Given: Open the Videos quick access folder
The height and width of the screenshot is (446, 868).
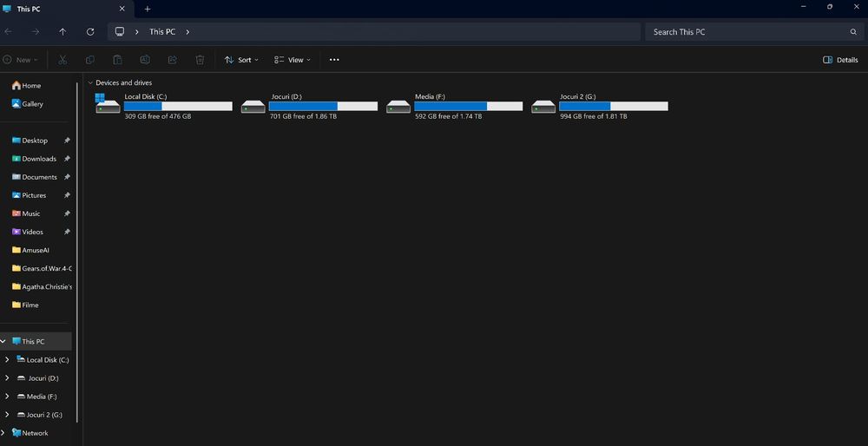Looking at the screenshot, I should click(27, 232).
